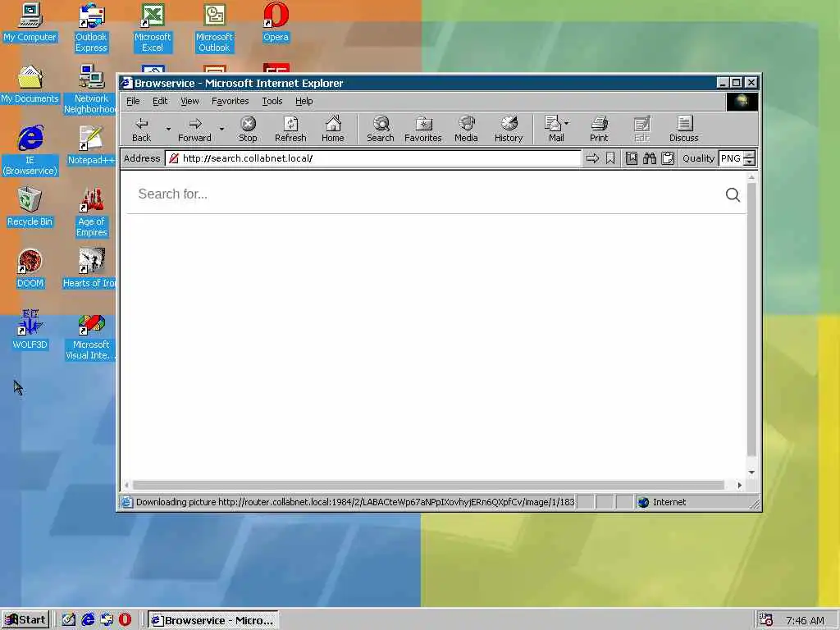Viewport: 840px width, 630px height.
Task: Select Microsoft Excel desktop icon
Action: point(153,28)
